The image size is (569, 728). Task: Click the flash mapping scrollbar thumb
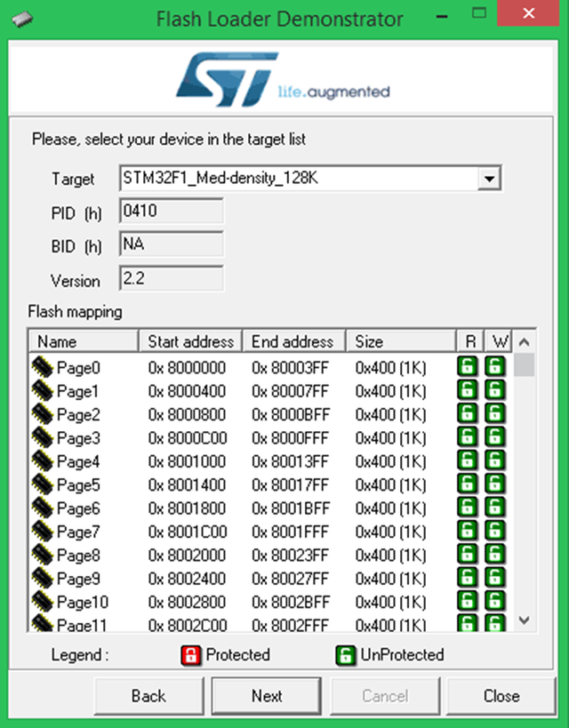(x=525, y=364)
